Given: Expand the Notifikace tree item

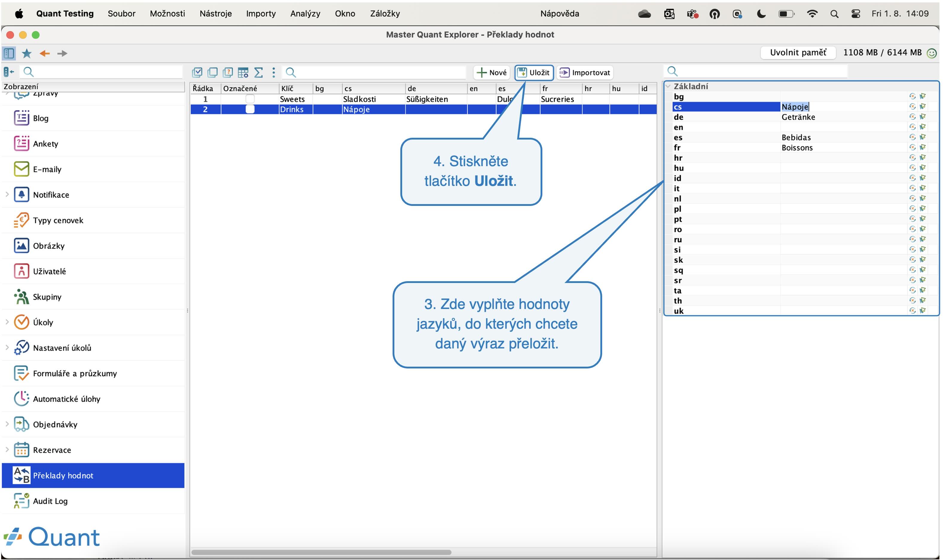Looking at the screenshot, I should point(7,194).
